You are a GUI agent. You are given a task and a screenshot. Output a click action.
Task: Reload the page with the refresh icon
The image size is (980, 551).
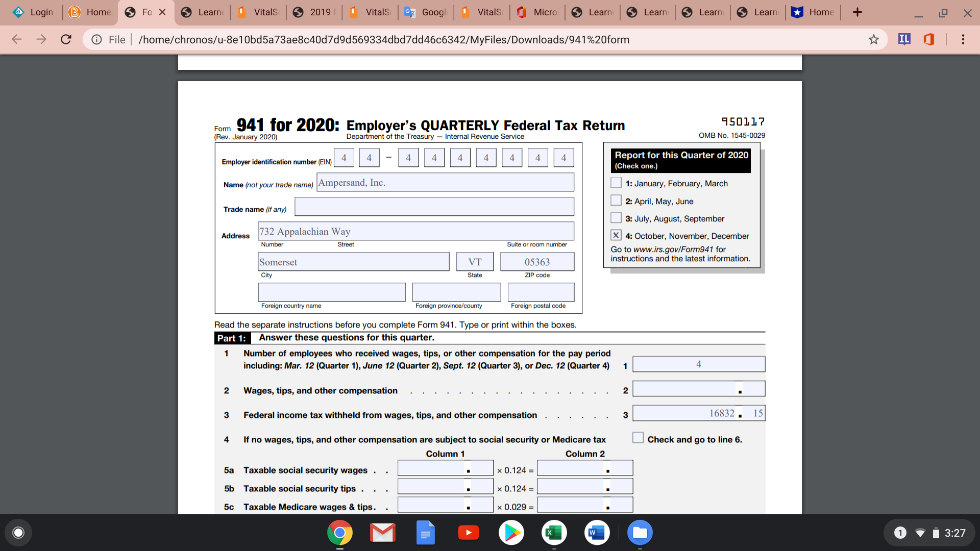(66, 39)
